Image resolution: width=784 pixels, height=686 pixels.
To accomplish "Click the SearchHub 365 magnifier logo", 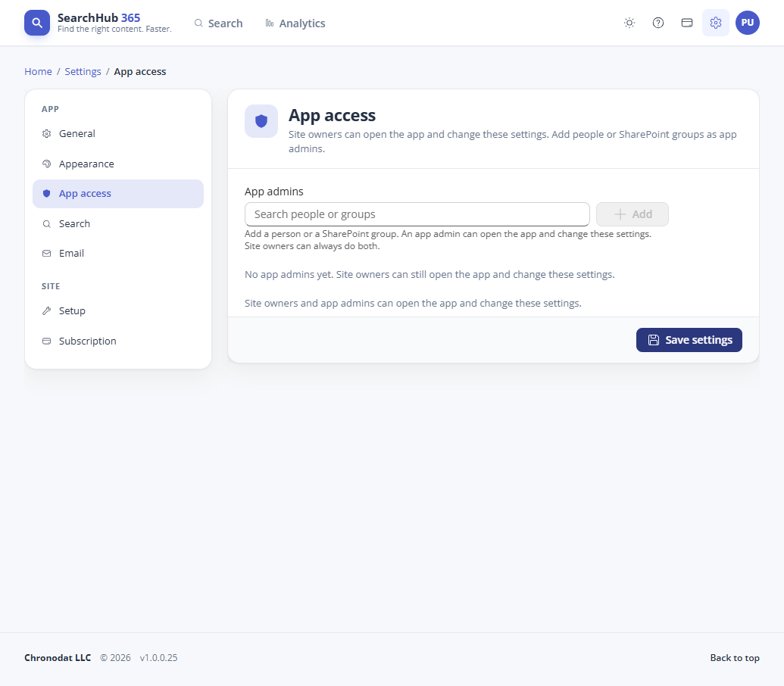I will point(37,23).
